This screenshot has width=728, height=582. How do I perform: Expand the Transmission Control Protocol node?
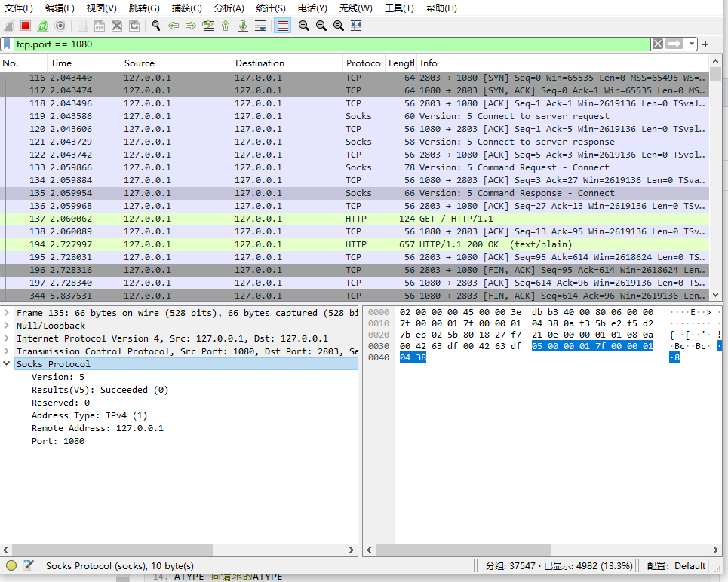pyautogui.click(x=7, y=351)
